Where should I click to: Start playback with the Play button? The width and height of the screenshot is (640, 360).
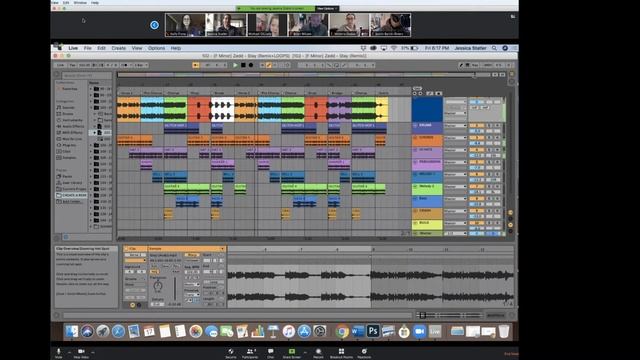pos(235,65)
